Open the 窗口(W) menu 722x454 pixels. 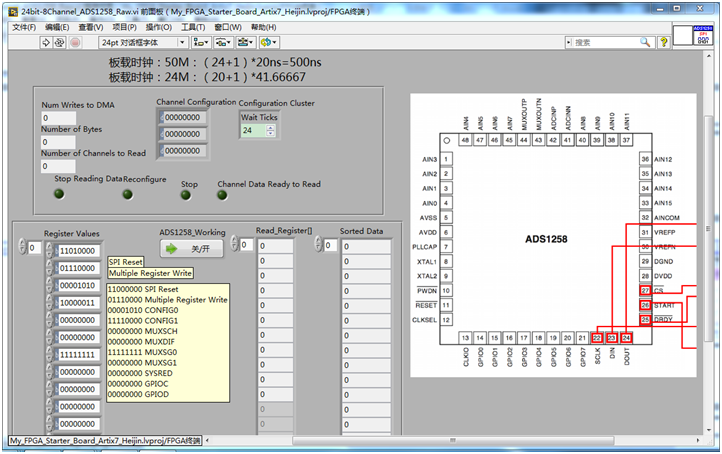228,27
